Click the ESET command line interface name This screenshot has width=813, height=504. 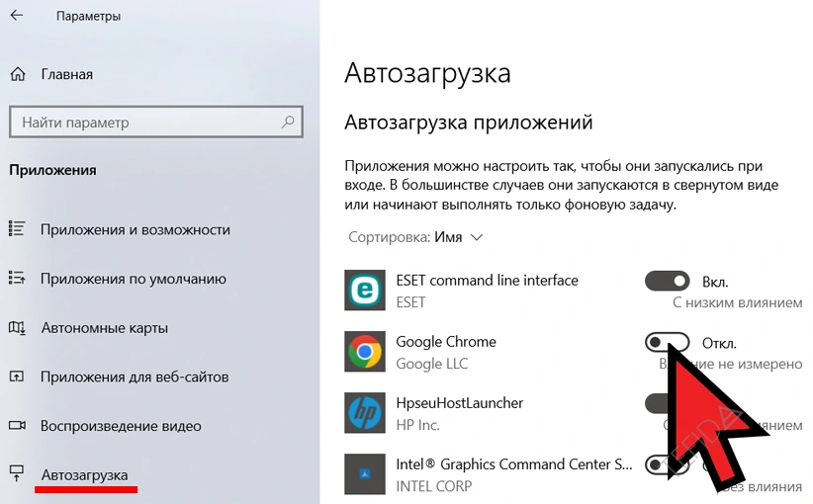pos(487,281)
